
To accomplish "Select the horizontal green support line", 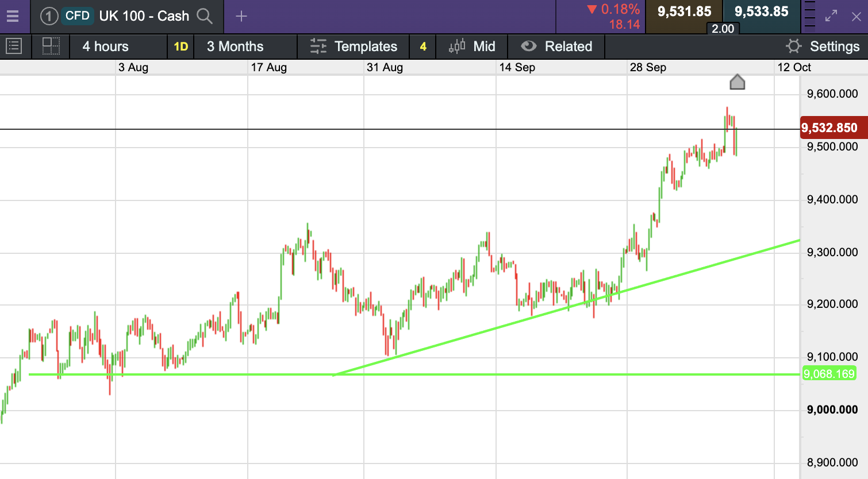I will click(414, 374).
